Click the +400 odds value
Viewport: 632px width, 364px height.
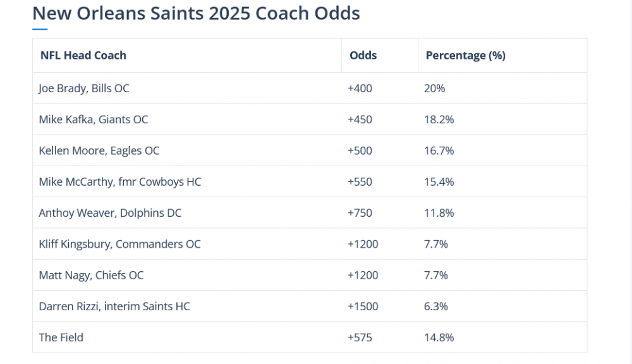(360, 88)
